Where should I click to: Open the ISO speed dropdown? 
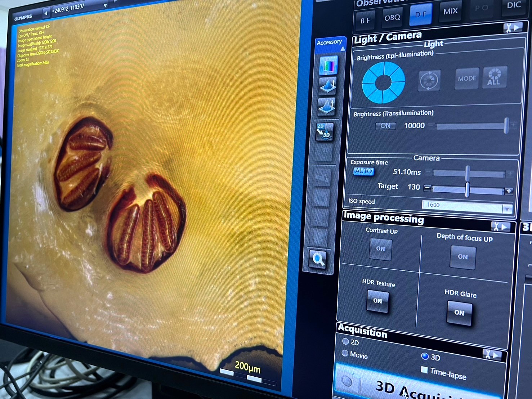click(507, 209)
